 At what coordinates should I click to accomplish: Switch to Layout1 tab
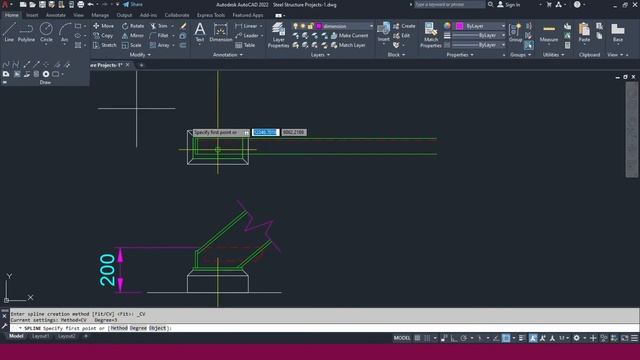(40, 336)
